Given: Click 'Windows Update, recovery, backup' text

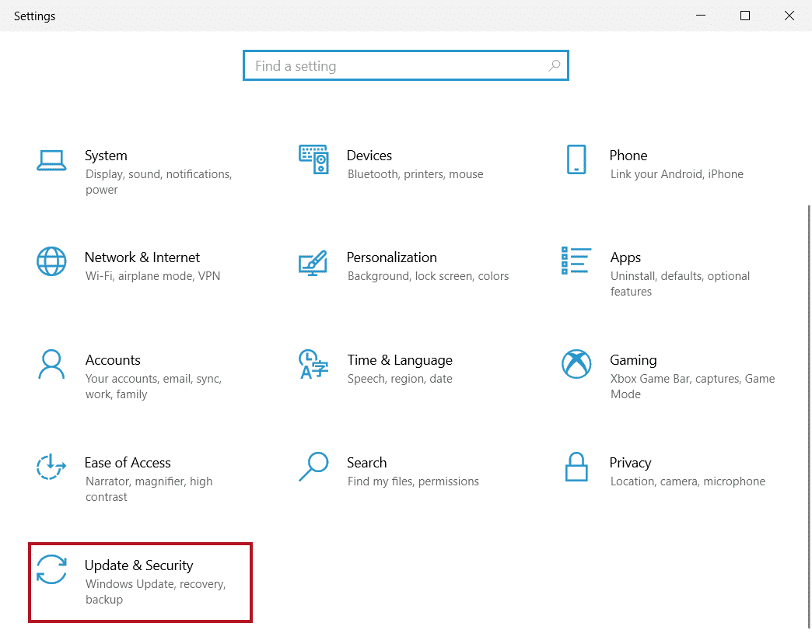Looking at the screenshot, I should pyautogui.click(x=156, y=592).
